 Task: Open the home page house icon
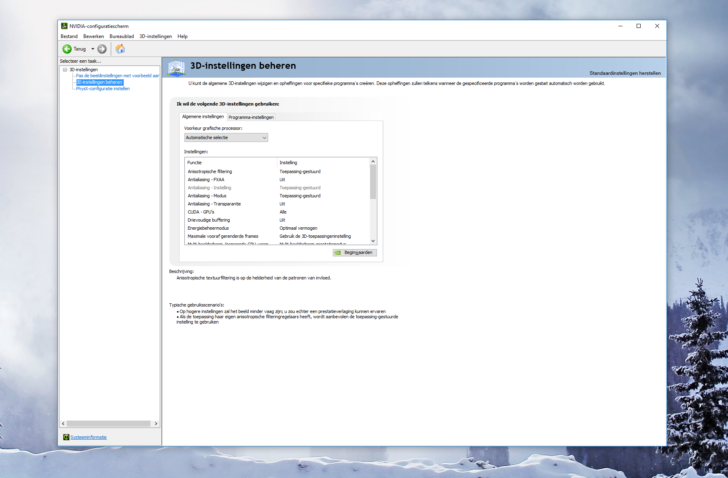pyautogui.click(x=120, y=49)
